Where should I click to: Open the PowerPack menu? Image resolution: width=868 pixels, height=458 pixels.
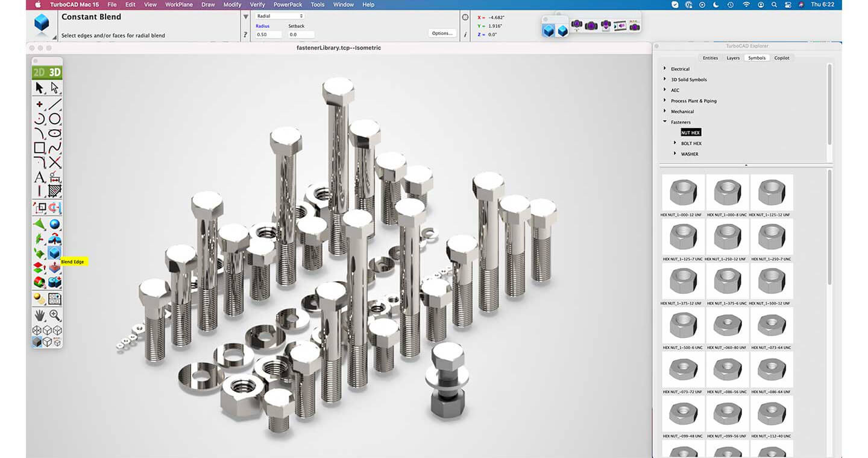coord(288,4)
